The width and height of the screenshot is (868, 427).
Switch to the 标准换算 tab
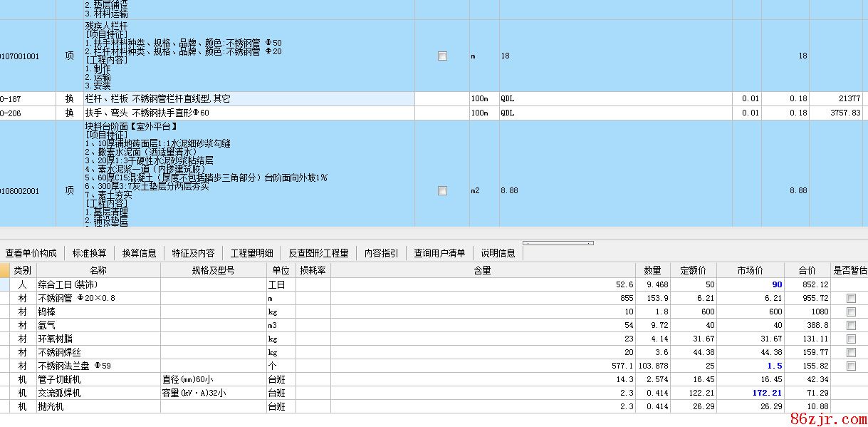tap(89, 253)
